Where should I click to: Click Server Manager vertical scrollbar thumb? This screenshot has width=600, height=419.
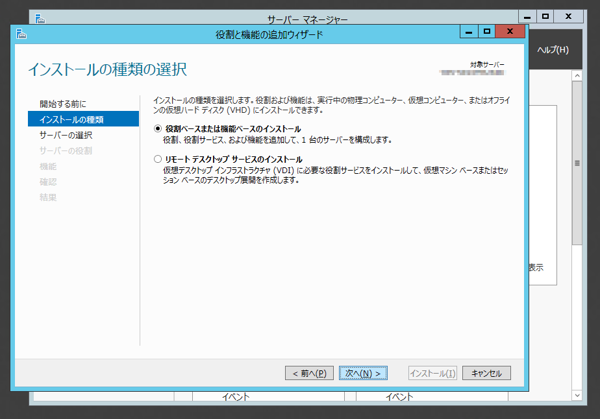click(x=577, y=163)
